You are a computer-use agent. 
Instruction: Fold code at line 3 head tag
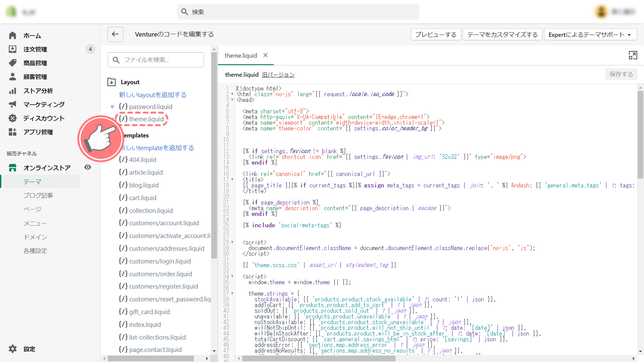232,100
